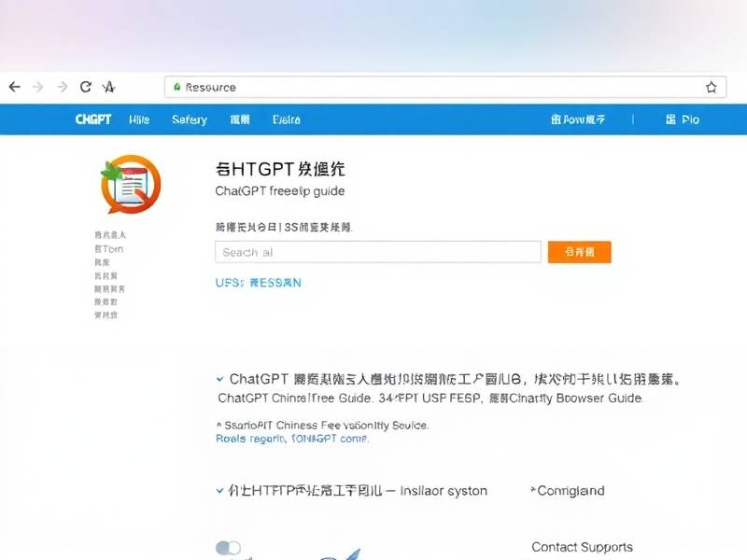Viewport: 747px width, 560px height.
Task: Click into the Seach al input field
Action: 378,252
